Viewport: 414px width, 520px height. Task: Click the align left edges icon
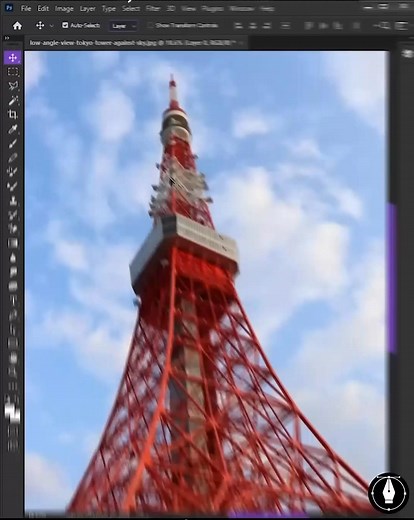pyautogui.click(x=238, y=26)
